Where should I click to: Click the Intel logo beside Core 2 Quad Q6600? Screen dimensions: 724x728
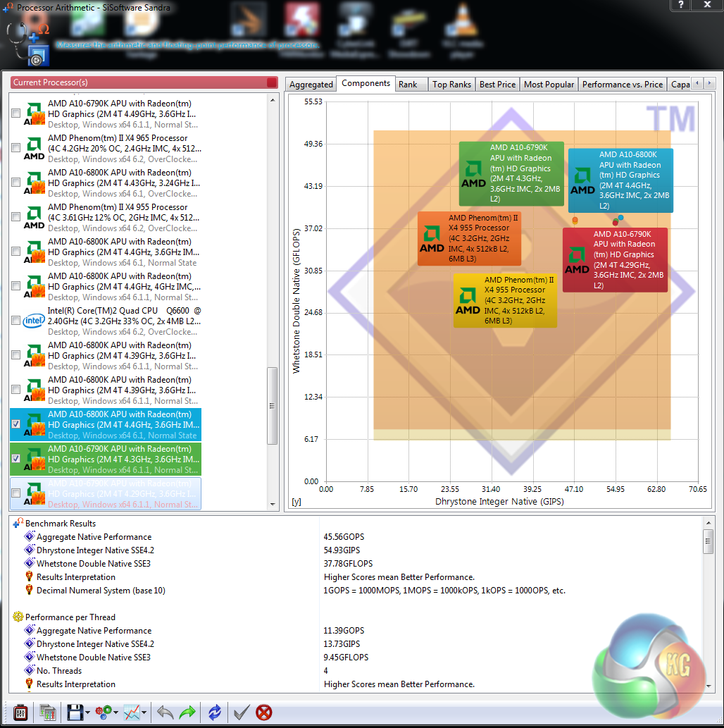[34, 321]
